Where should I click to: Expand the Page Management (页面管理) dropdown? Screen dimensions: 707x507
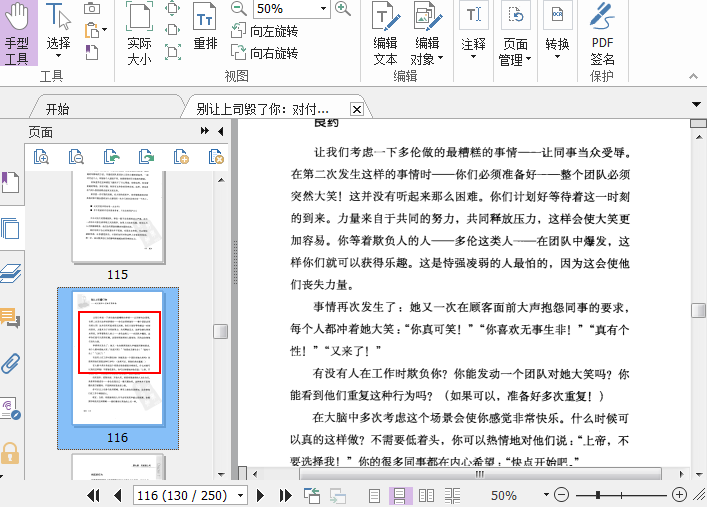pos(530,60)
